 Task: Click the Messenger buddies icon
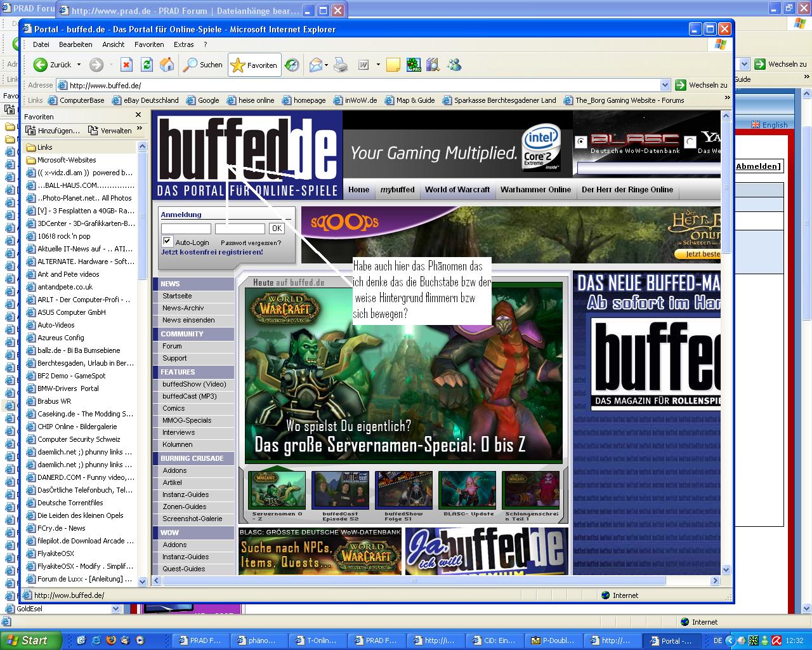point(454,65)
